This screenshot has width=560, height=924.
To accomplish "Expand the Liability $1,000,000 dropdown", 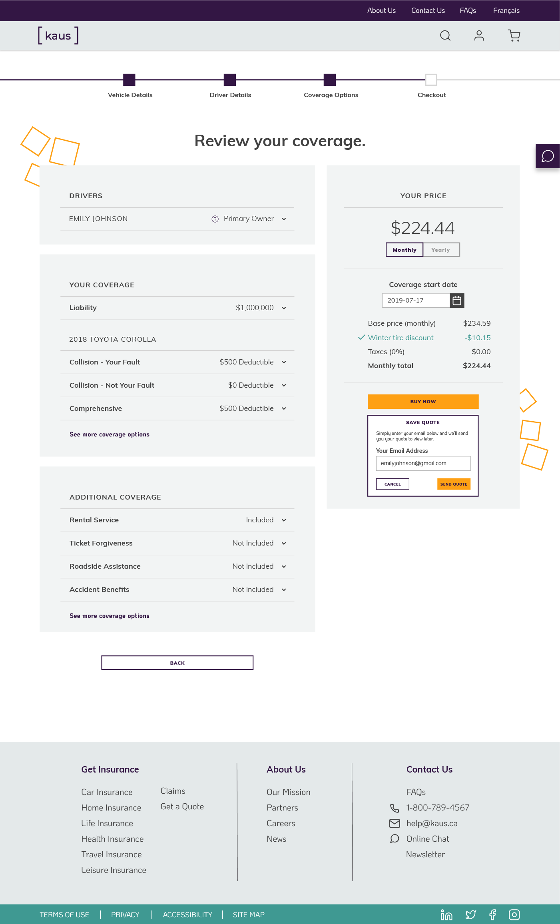I will coord(284,308).
